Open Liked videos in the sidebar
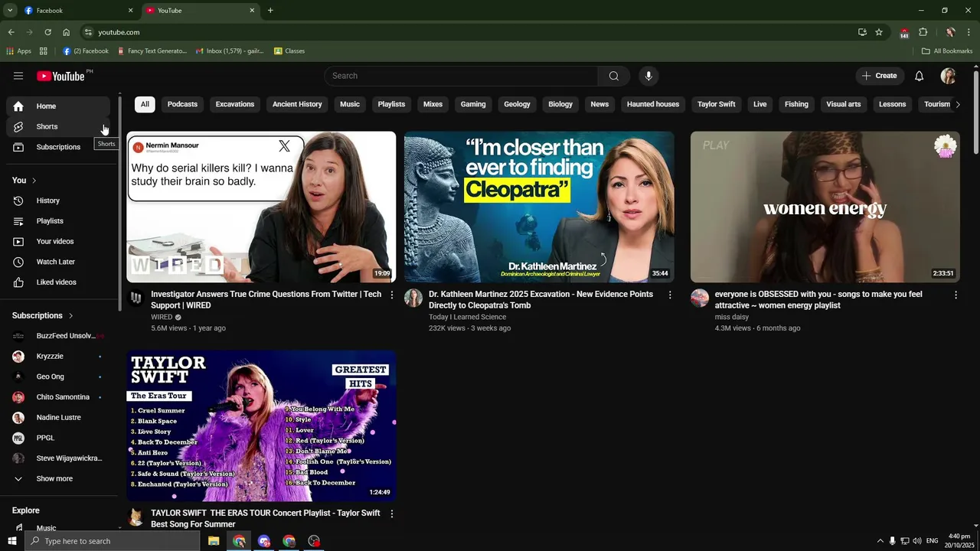Viewport: 980px width, 551px height. click(58, 282)
